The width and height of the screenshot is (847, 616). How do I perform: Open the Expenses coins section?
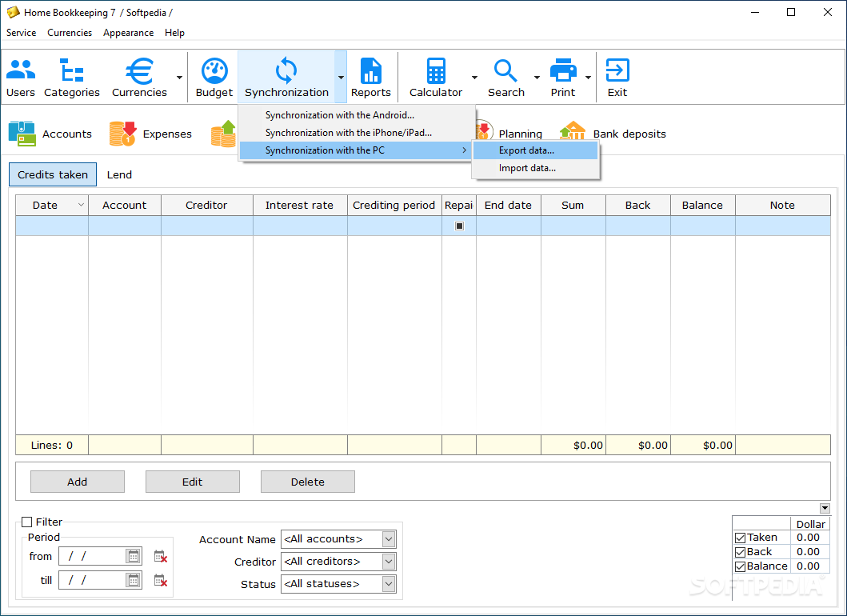(150, 134)
